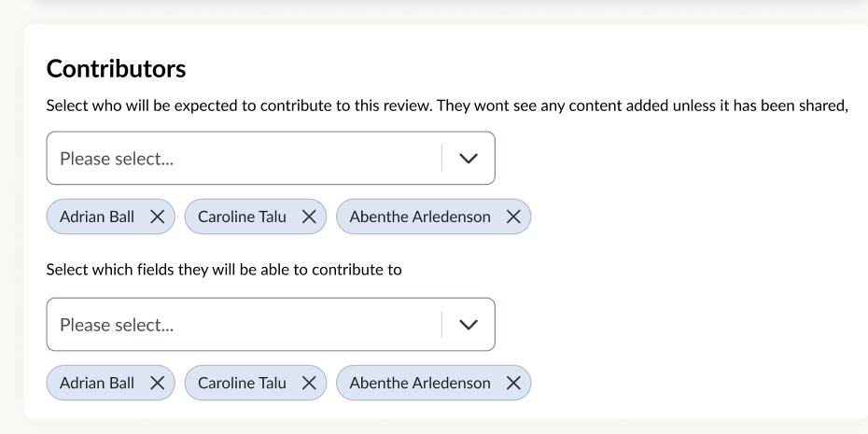The image size is (868, 434).
Task: Remove Caroline Talu from the contributors row
Action: tap(309, 217)
